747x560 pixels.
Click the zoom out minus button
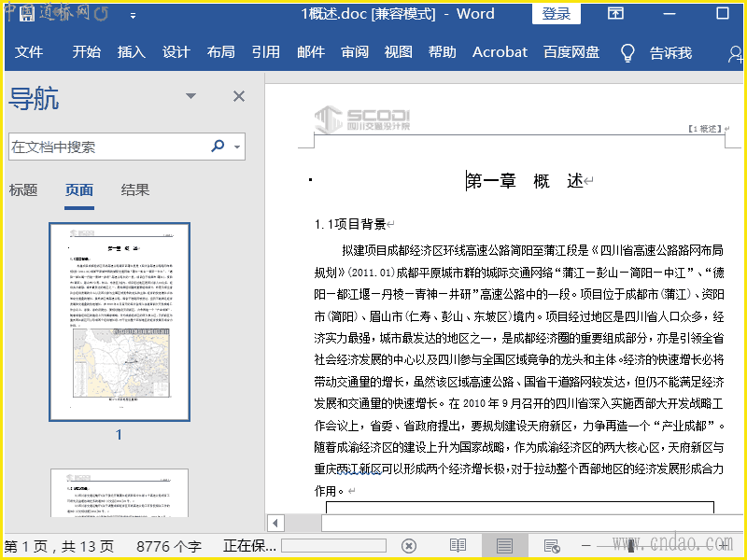point(586,546)
